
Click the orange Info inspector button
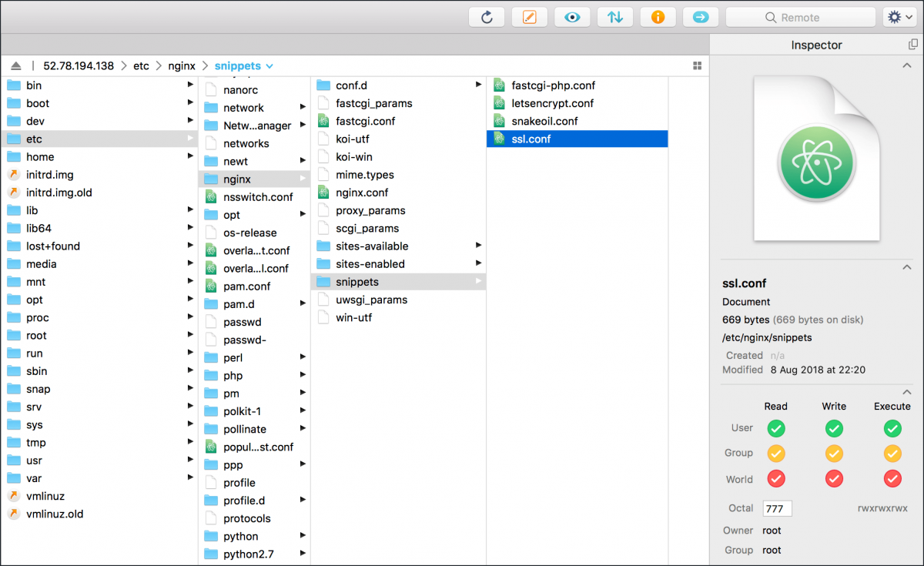(x=658, y=17)
